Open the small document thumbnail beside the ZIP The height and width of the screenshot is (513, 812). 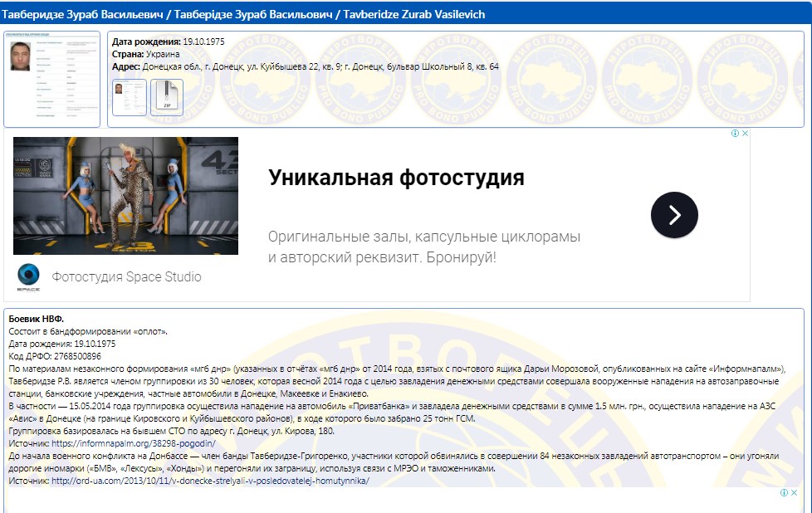[129, 97]
